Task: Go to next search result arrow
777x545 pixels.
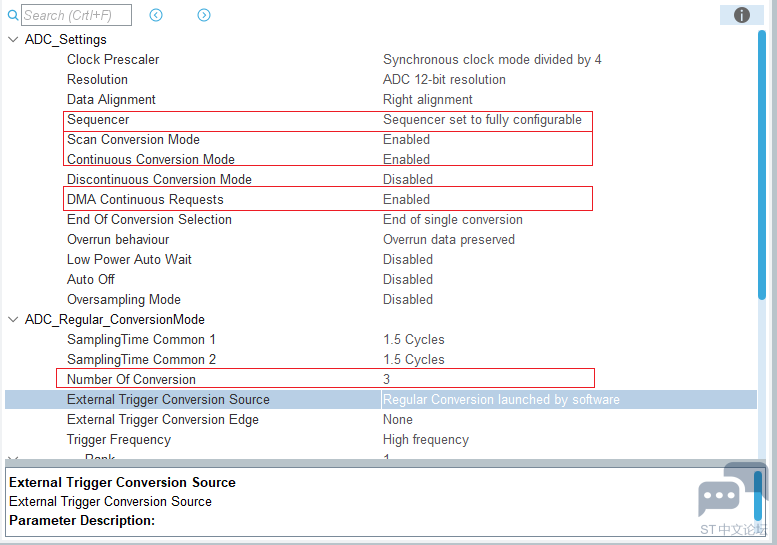Action: coord(204,15)
